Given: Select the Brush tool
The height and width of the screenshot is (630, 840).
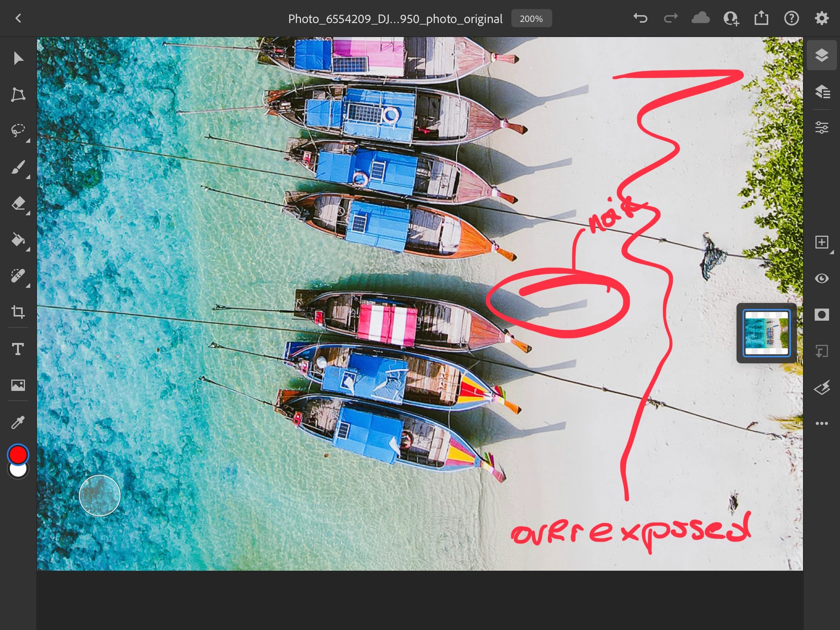Looking at the screenshot, I should tap(18, 167).
